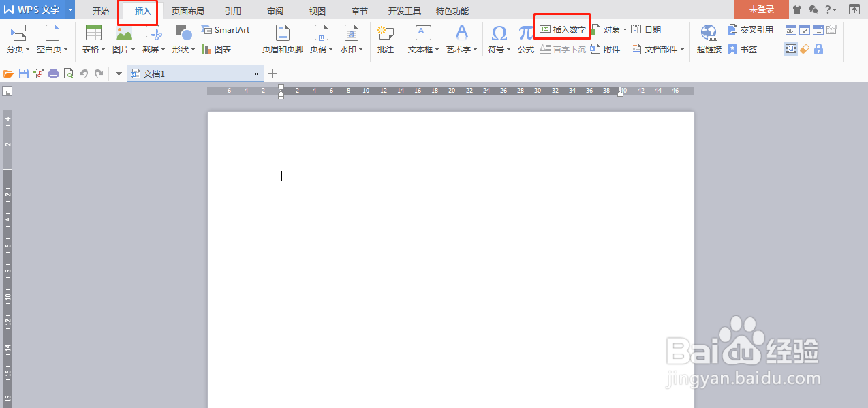Image resolution: width=868 pixels, height=408 pixels.
Task: Insert an 附件 attachment
Action: [x=606, y=50]
